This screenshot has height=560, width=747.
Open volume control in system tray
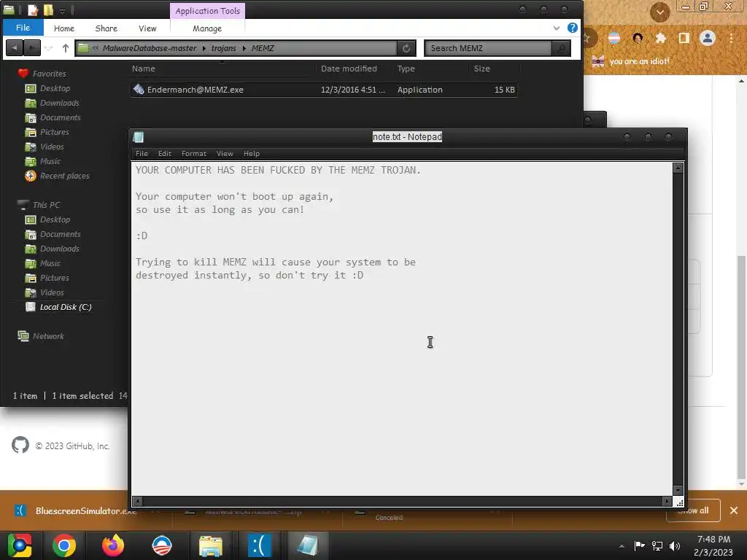click(675, 545)
